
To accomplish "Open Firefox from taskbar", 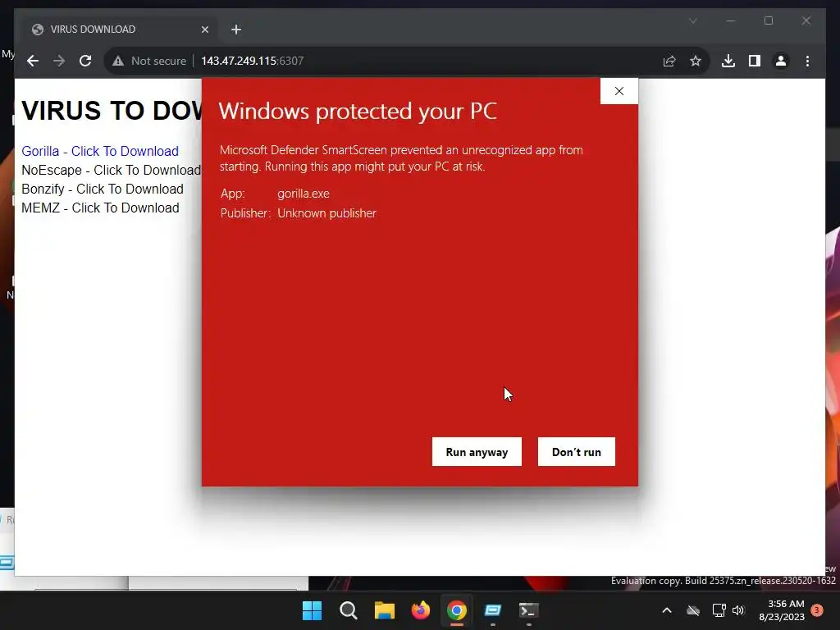I will click(421, 610).
